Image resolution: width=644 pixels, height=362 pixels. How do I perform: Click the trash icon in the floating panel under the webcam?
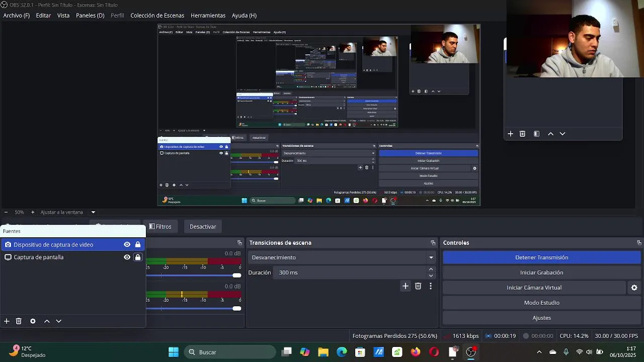click(x=522, y=134)
